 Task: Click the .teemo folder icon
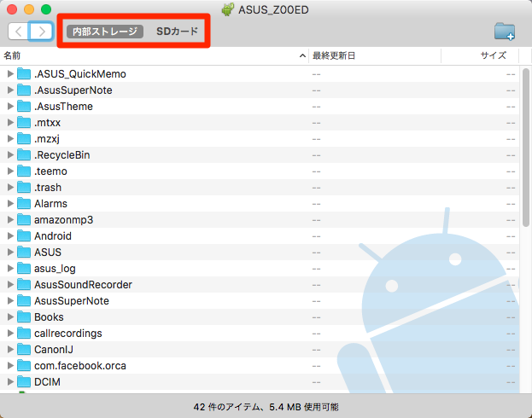tap(24, 171)
